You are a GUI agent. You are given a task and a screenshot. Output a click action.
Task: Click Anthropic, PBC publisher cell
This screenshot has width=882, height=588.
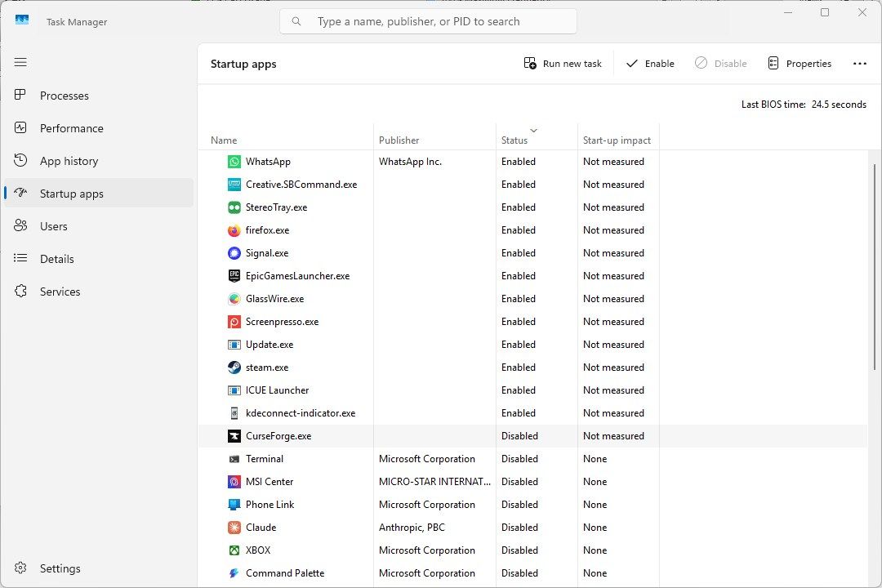412,528
